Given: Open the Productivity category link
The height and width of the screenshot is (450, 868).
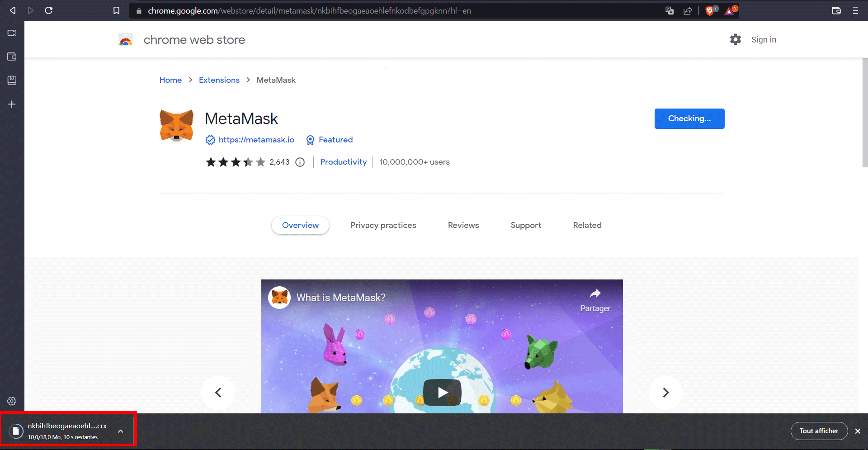Looking at the screenshot, I should pos(344,162).
